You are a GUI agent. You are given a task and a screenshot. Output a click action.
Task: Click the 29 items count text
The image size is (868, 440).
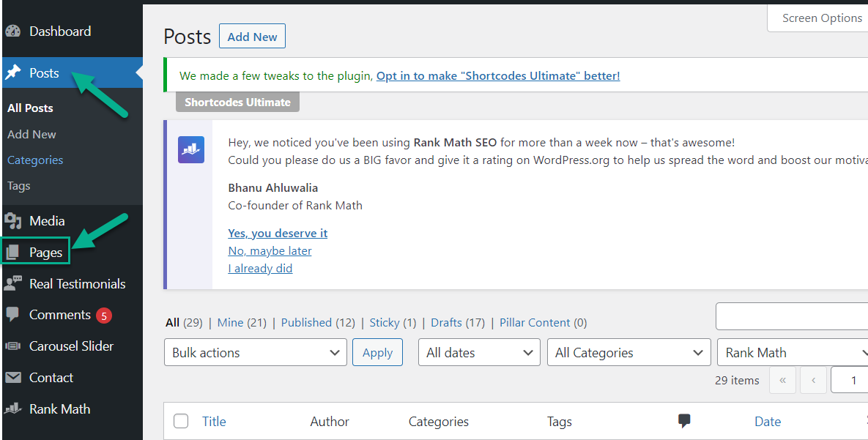click(x=737, y=380)
